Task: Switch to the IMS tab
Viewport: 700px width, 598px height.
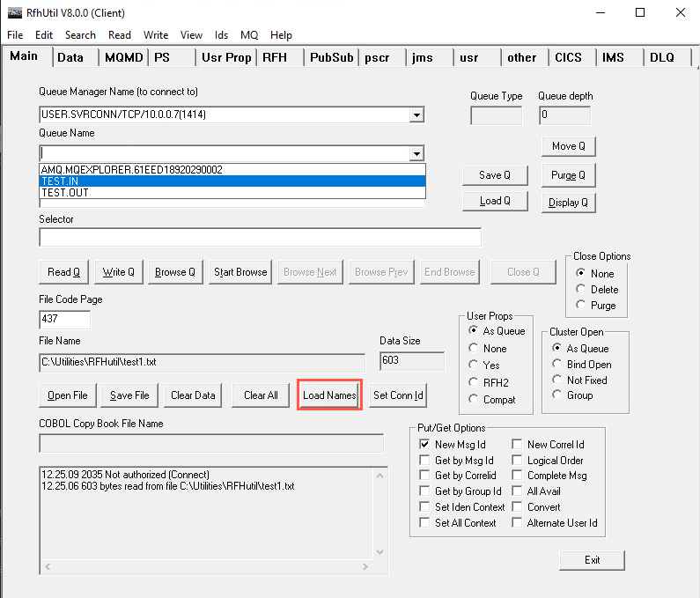Action: click(620, 57)
